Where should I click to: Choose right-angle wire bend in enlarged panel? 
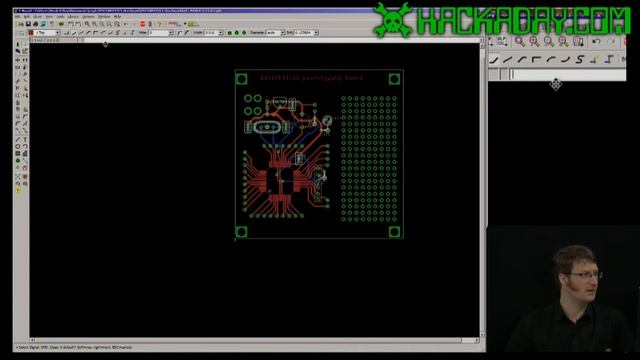(x=536, y=60)
